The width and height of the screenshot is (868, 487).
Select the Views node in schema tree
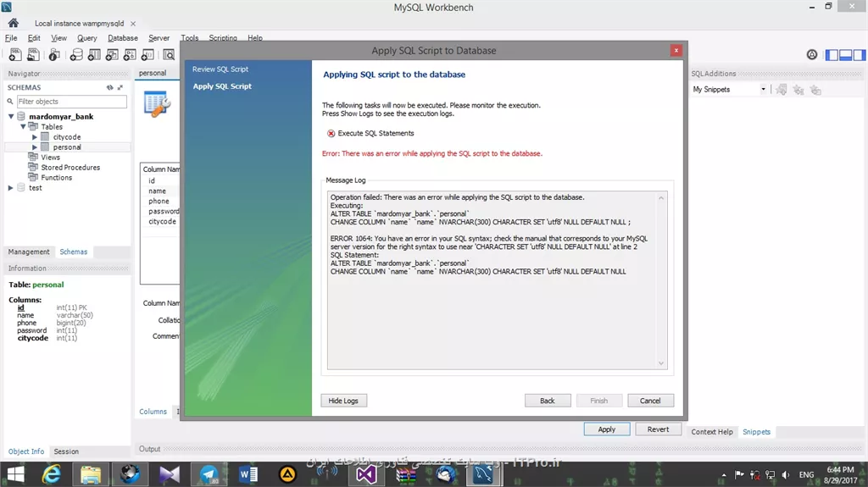pos(50,158)
